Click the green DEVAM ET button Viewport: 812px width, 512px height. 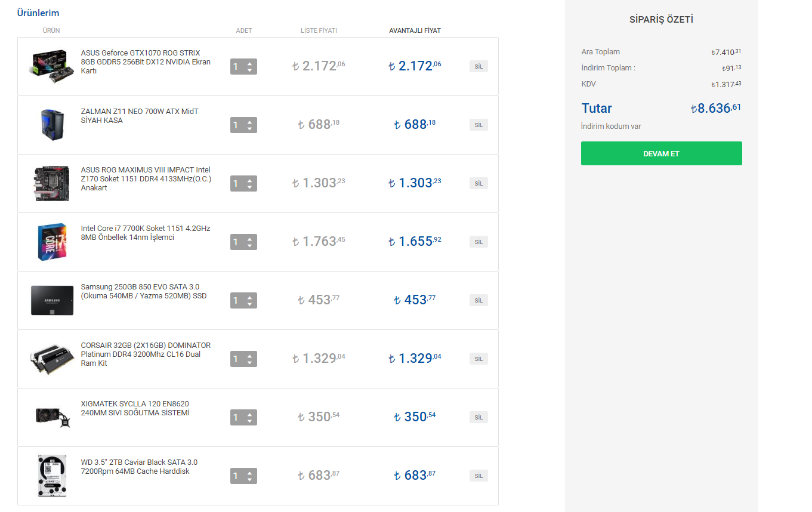coord(662,153)
